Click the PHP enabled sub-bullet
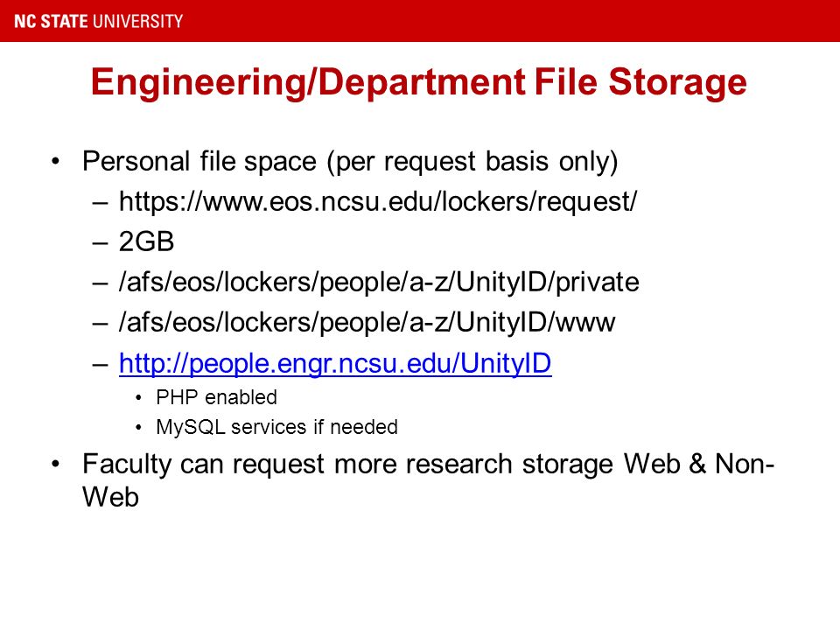 [216, 397]
